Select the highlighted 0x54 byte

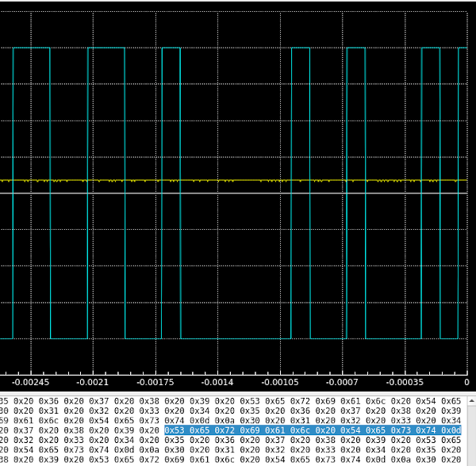351,430
